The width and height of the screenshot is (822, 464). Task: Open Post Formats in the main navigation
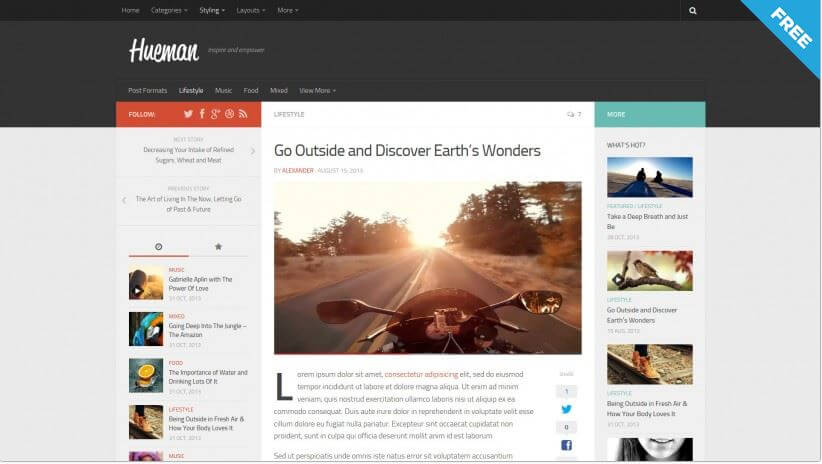point(148,90)
